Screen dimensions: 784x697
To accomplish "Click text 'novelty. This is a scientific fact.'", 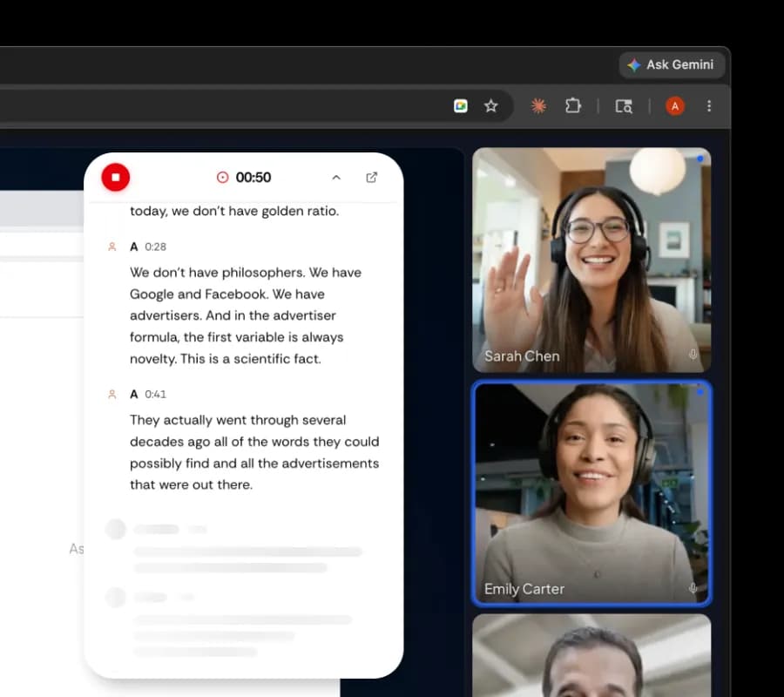I will pos(226,359).
